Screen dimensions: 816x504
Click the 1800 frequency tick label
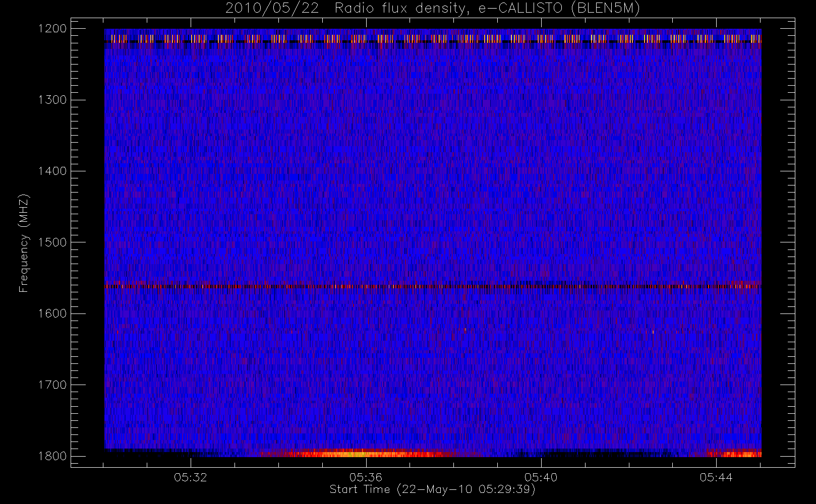coord(52,456)
